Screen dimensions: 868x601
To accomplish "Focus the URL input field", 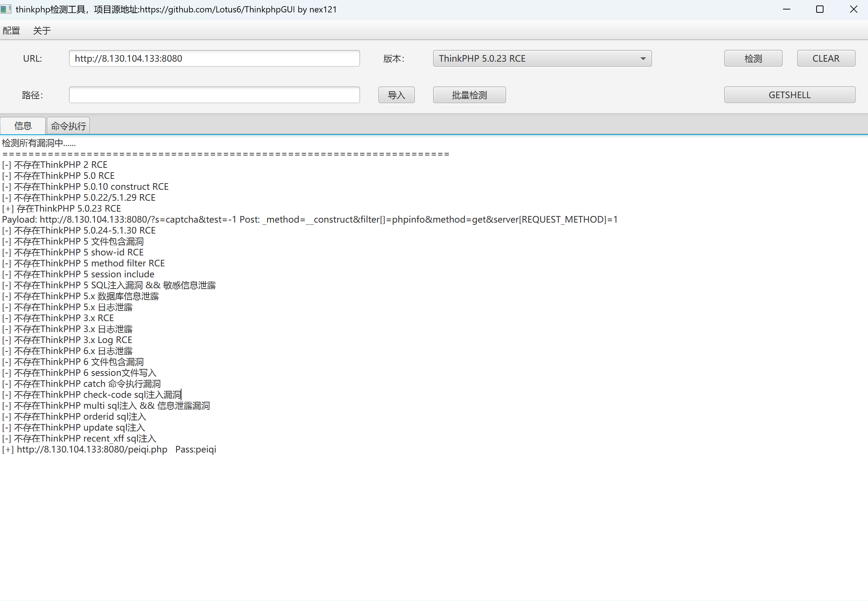I will pos(214,58).
